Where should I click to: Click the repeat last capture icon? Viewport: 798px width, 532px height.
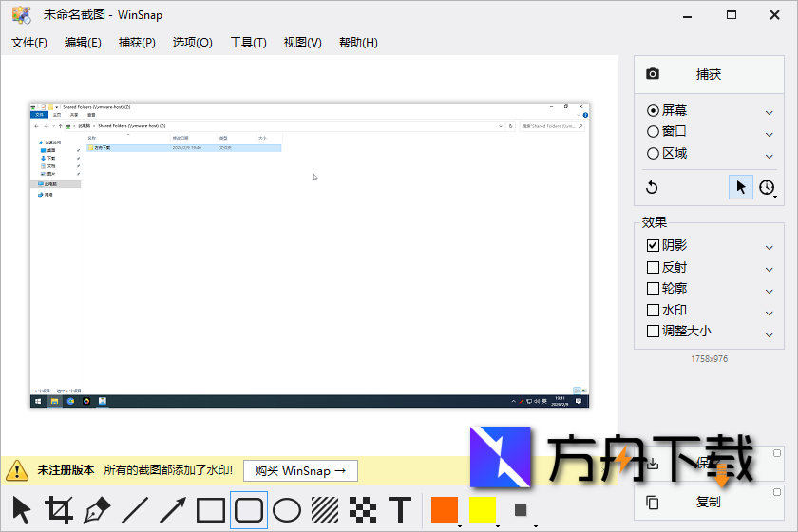click(x=652, y=187)
